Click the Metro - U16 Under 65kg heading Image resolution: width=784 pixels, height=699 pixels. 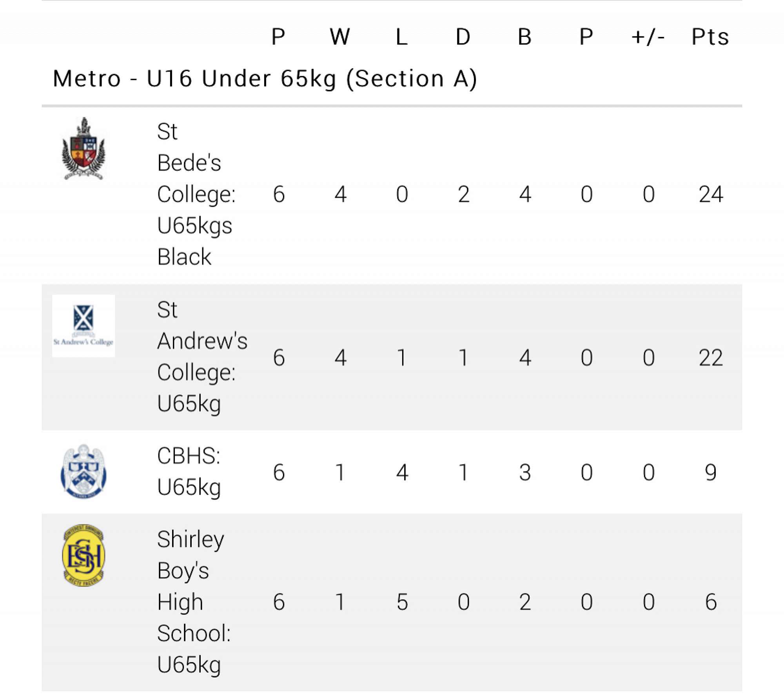click(x=265, y=78)
